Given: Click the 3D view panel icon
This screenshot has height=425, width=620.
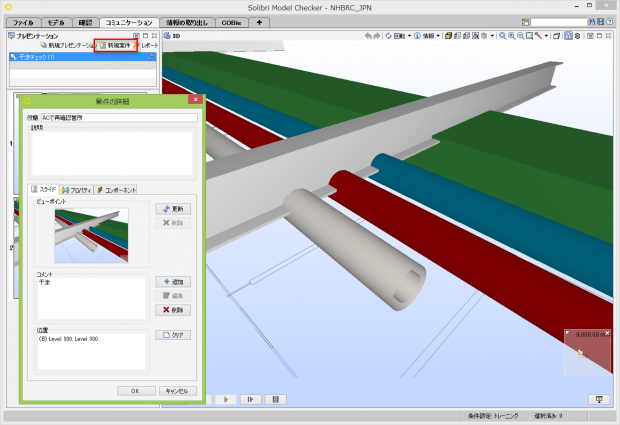Looking at the screenshot, I should click(x=167, y=36).
